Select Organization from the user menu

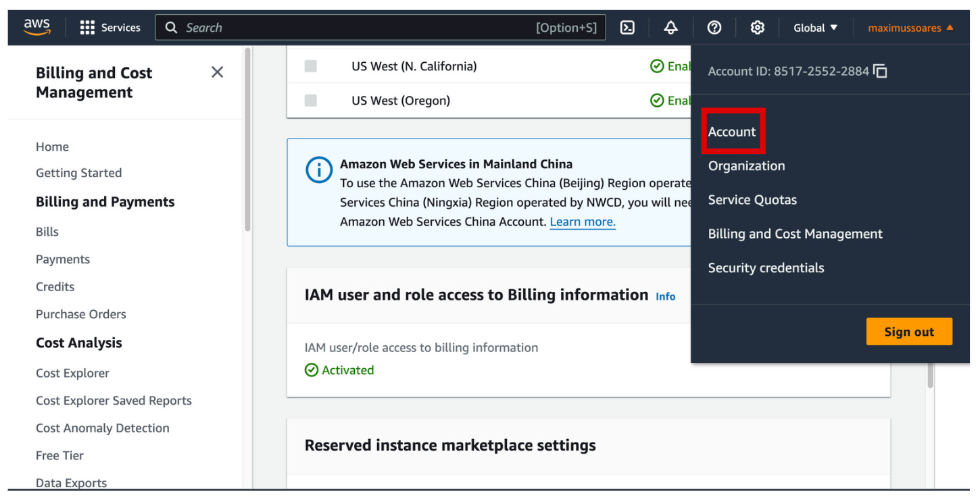[x=746, y=166]
